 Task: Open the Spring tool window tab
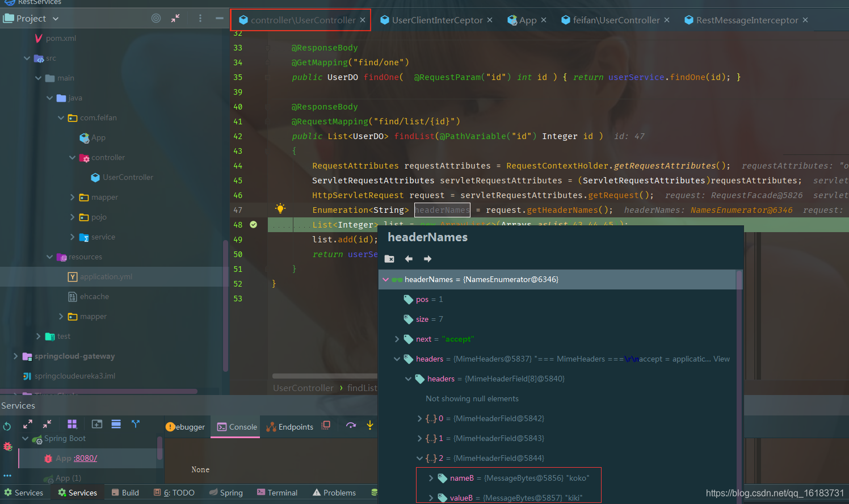(x=226, y=493)
